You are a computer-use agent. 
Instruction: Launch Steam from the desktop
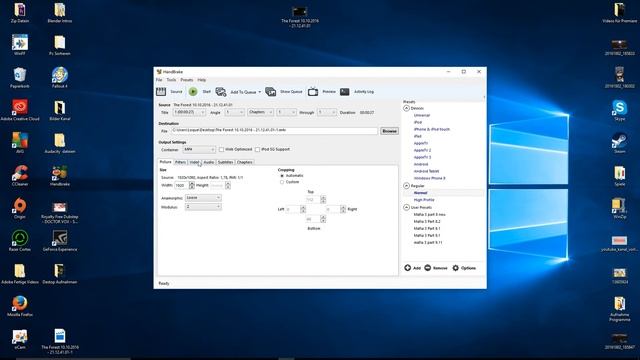coord(620,141)
